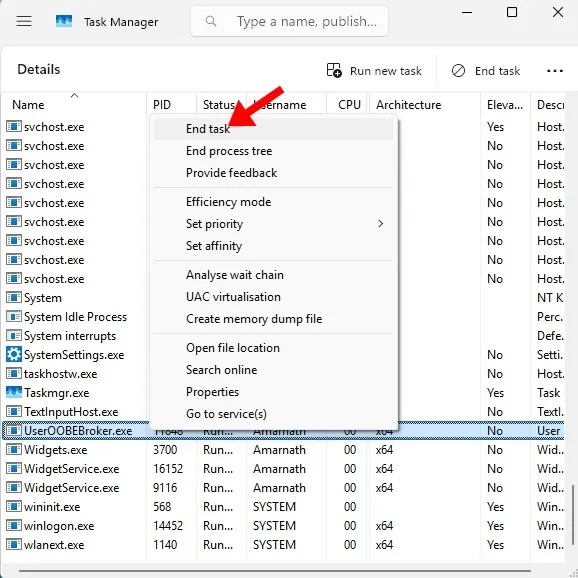The height and width of the screenshot is (578, 578).
Task: Open Properties from context menu
Action: point(274,391)
